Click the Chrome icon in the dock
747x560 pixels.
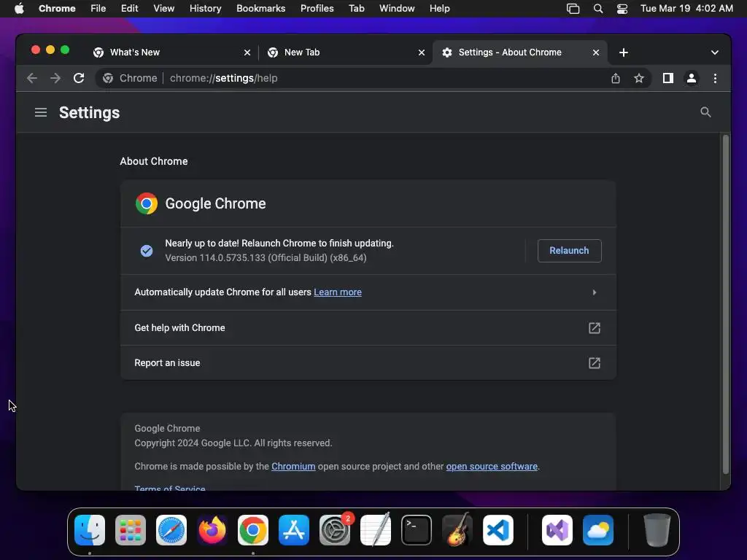pyautogui.click(x=253, y=530)
